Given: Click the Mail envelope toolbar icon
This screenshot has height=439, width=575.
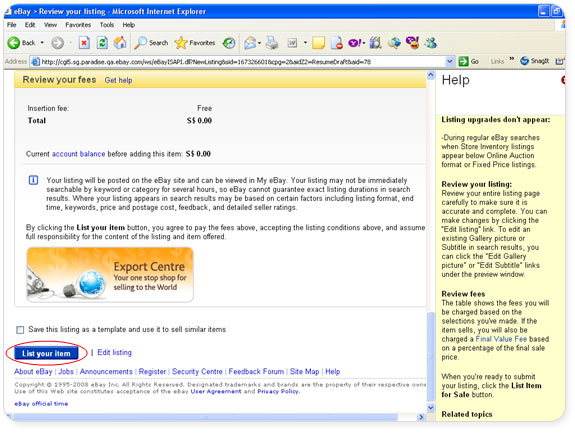Looking at the screenshot, I should 250,43.
